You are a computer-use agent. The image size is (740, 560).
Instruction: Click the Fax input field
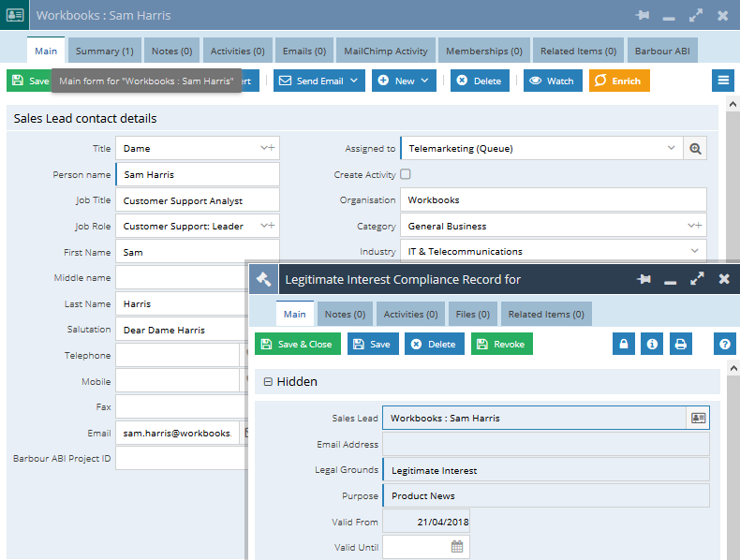tap(182, 406)
